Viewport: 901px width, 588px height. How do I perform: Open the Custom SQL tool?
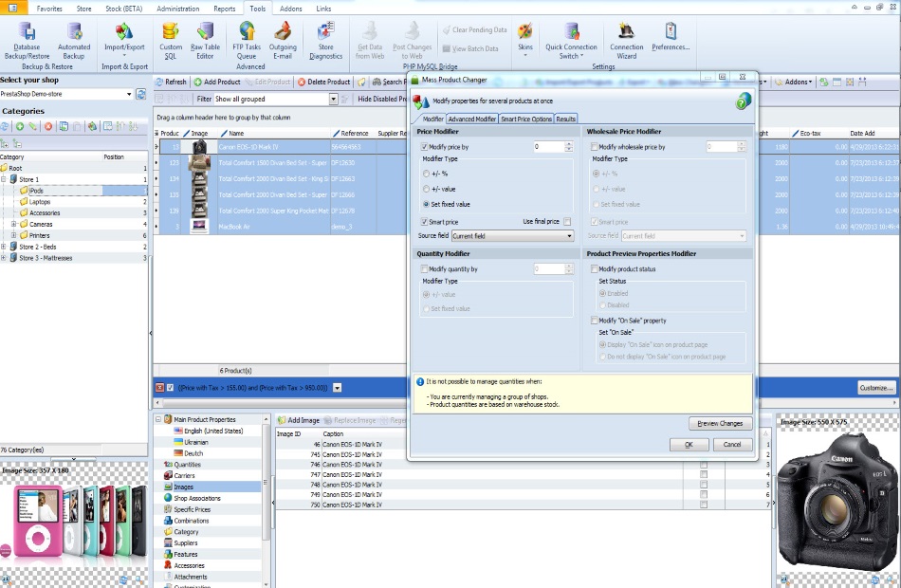click(x=171, y=40)
